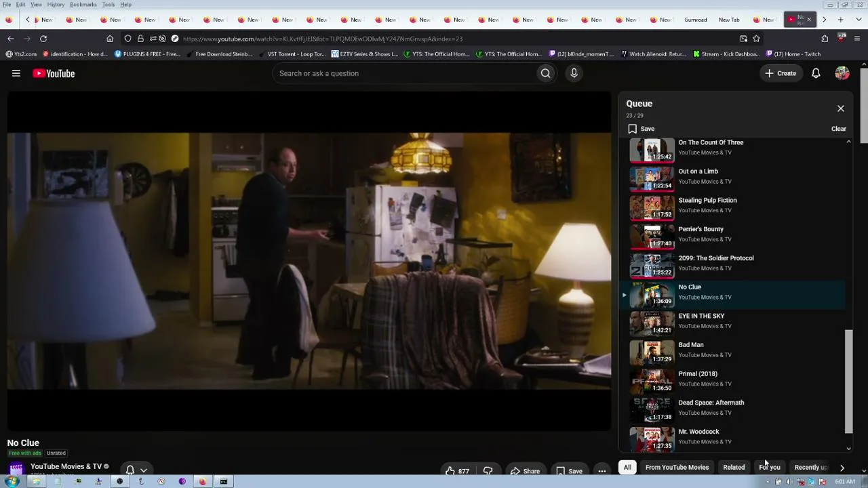
Task: Select 2099: The Soldier Protocol title
Action: 716,258
